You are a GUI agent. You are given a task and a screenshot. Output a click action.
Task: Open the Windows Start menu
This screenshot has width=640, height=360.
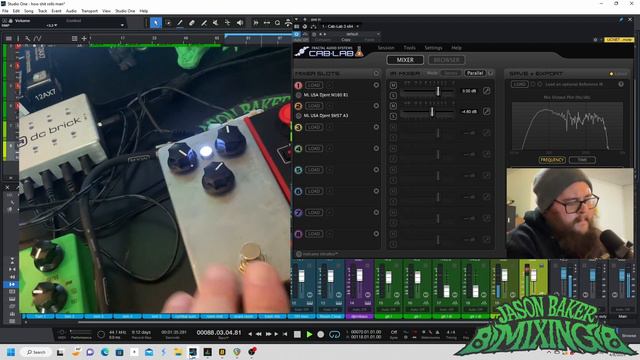tap(11, 352)
